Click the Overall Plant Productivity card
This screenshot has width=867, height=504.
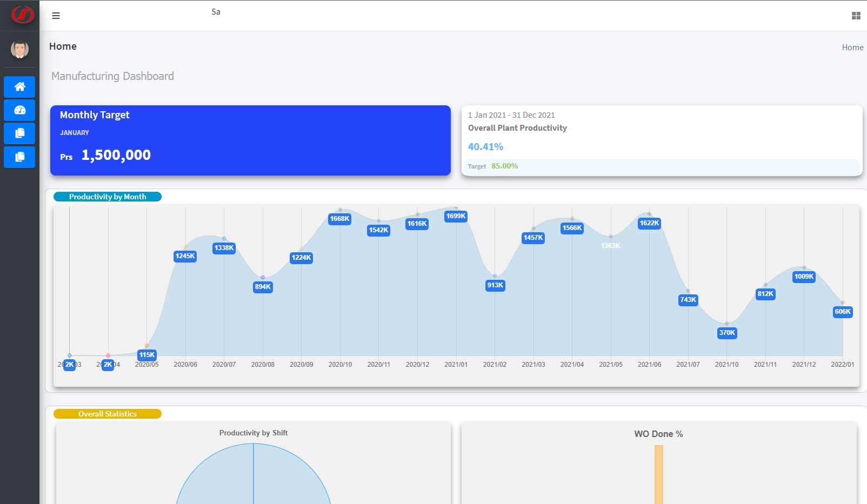[662, 135]
